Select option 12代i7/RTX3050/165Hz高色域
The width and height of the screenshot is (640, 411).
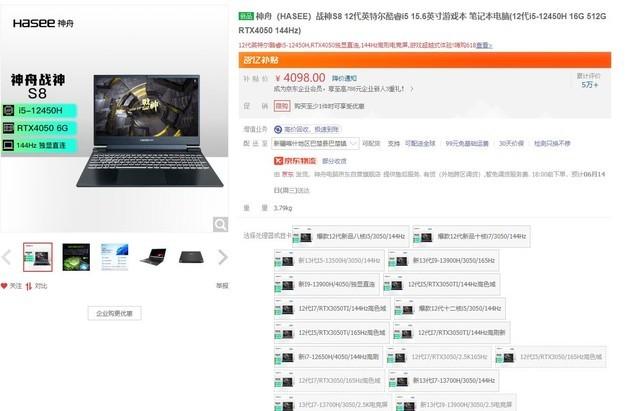(329, 380)
